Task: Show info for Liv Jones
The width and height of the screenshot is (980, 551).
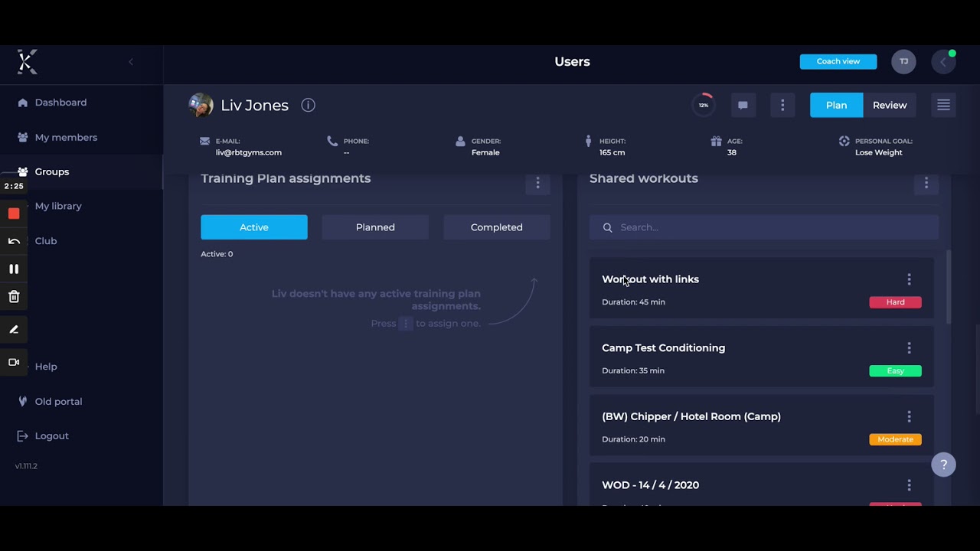Action: pyautogui.click(x=308, y=106)
